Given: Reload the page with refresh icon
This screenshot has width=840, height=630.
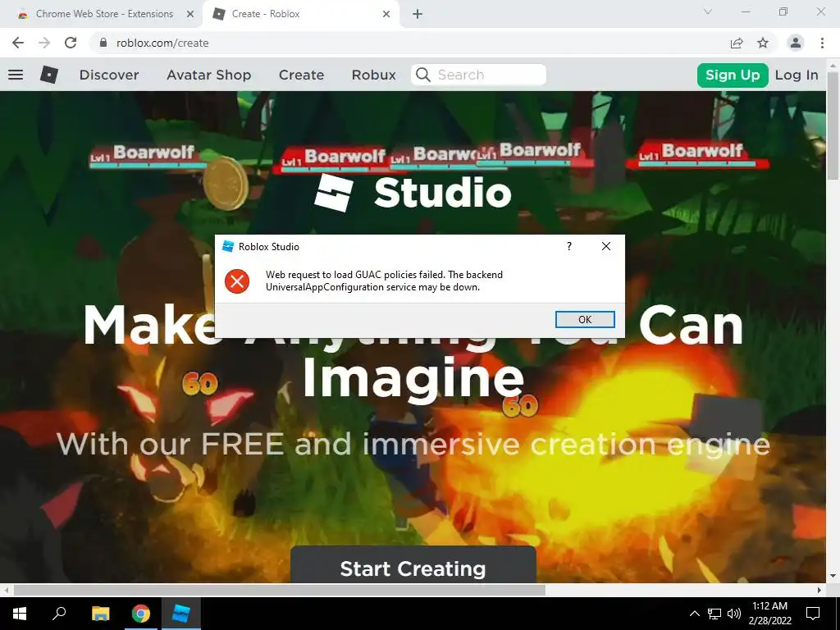Looking at the screenshot, I should [71, 43].
